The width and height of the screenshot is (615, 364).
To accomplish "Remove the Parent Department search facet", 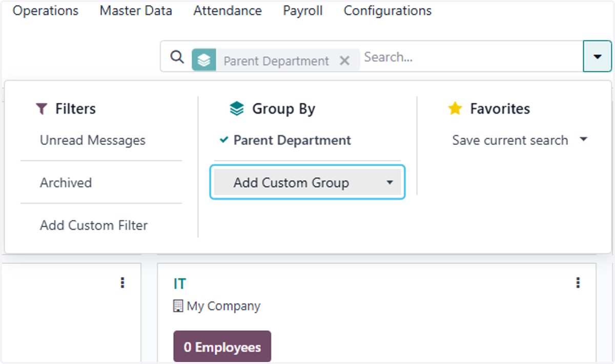I will click(345, 61).
